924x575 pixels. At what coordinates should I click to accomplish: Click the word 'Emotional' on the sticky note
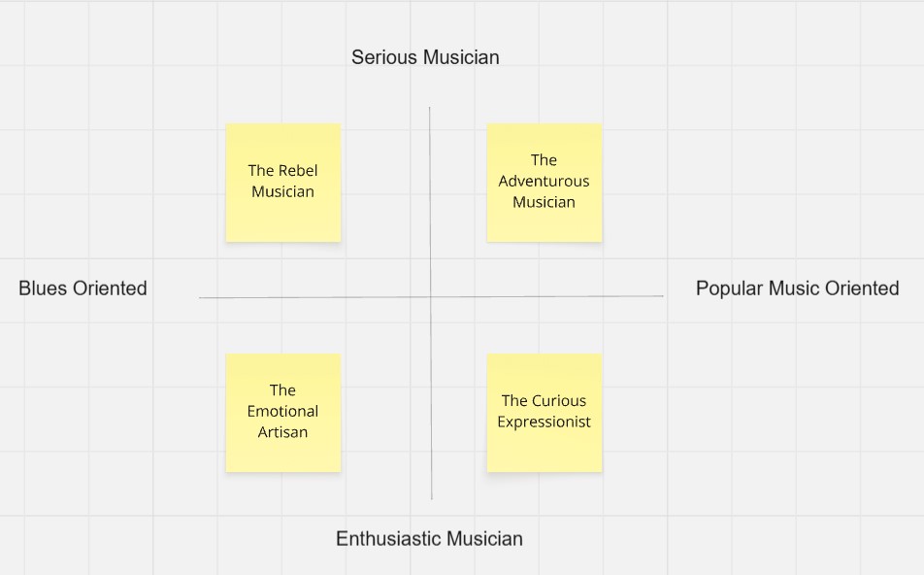coord(282,411)
